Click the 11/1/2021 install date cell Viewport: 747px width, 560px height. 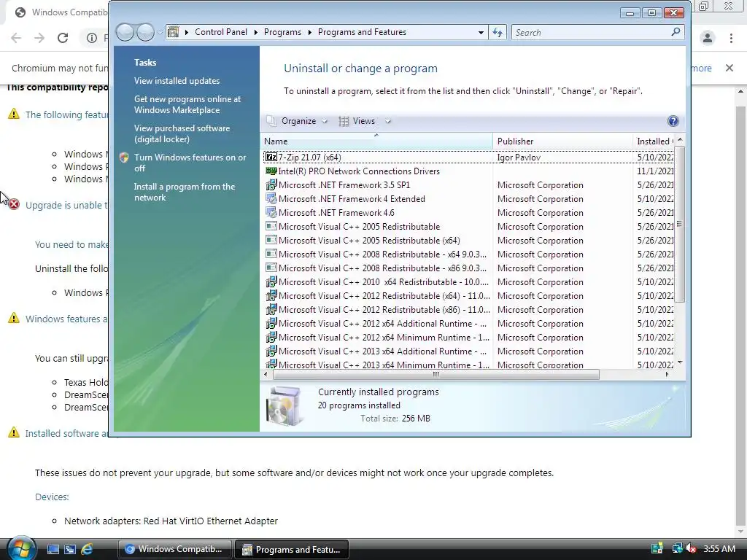[x=655, y=171]
